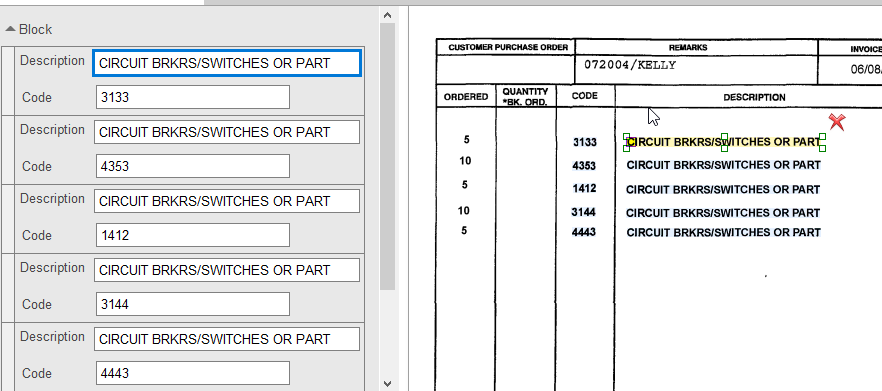
Task: Click the Description field above Code 4443
Action: click(x=227, y=339)
